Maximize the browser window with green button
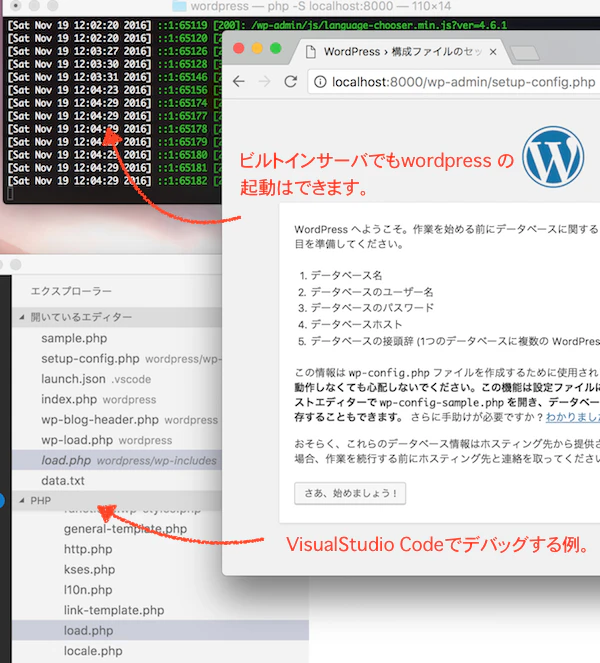 pyautogui.click(x=276, y=49)
